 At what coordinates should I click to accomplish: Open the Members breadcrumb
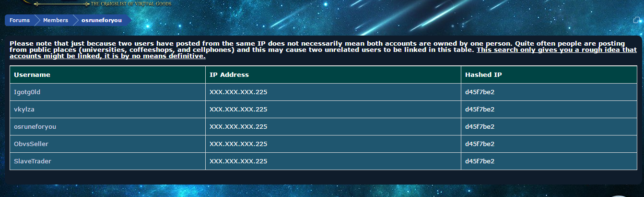(x=56, y=20)
